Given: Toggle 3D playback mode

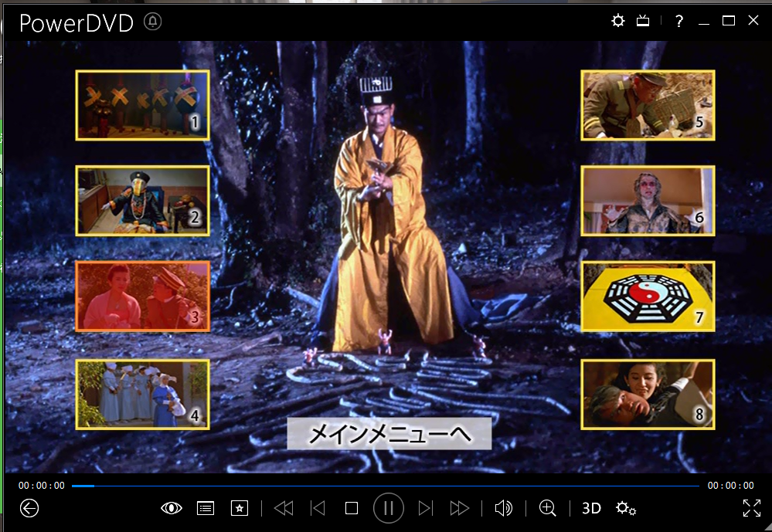Looking at the screenshot, I should coord(591,508).
